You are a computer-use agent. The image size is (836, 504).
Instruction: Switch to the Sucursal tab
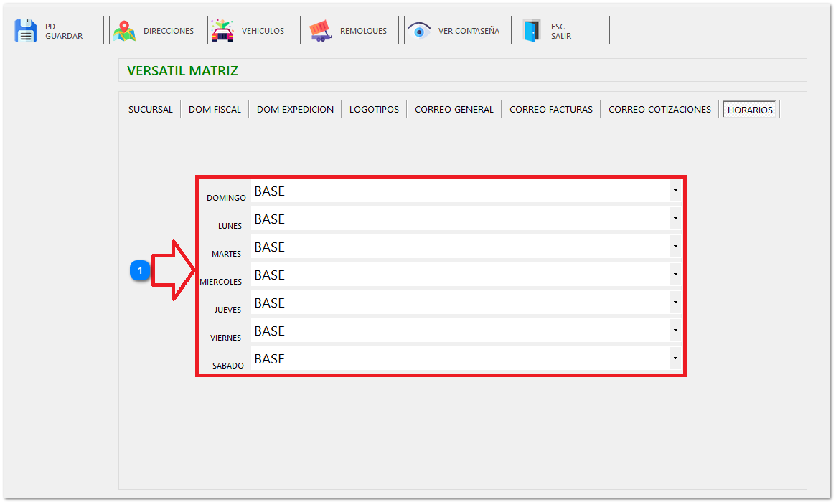coord(151,110)
